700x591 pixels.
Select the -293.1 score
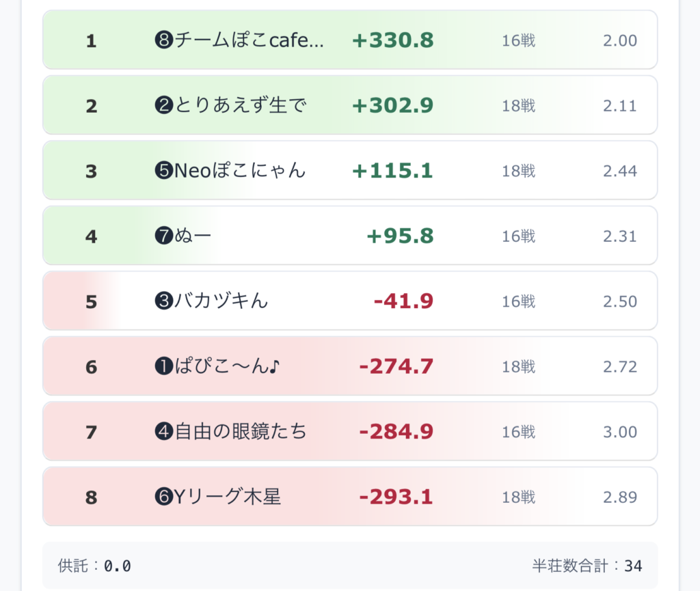point(396,497)
